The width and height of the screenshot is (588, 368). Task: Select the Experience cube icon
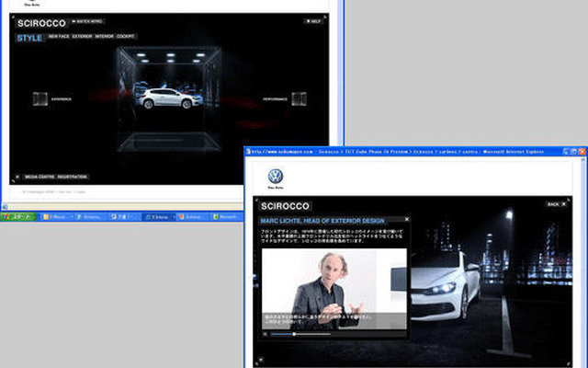pos(40,99)
